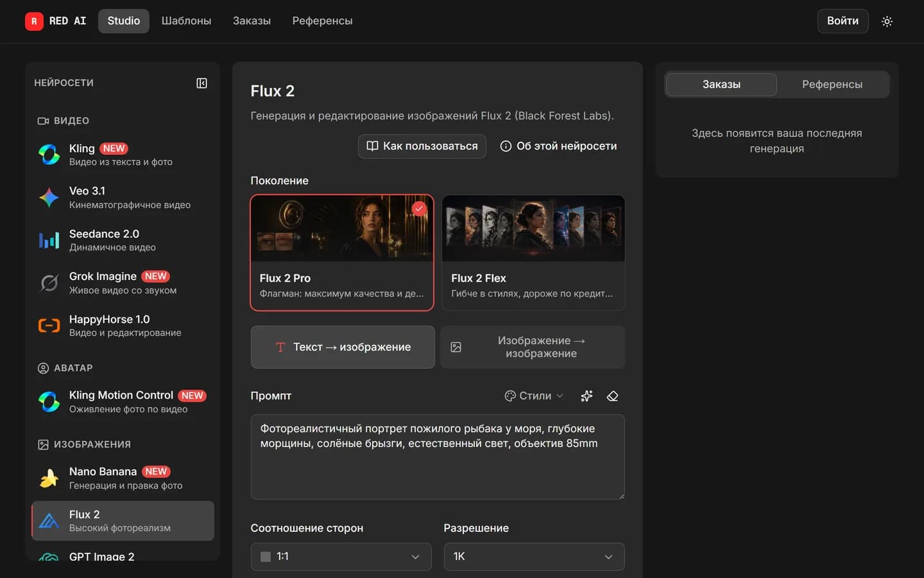Click the video camera icon beside ВИДЕО
The height and width of the screenshot is (578, 924).
(x=43, y=121)
